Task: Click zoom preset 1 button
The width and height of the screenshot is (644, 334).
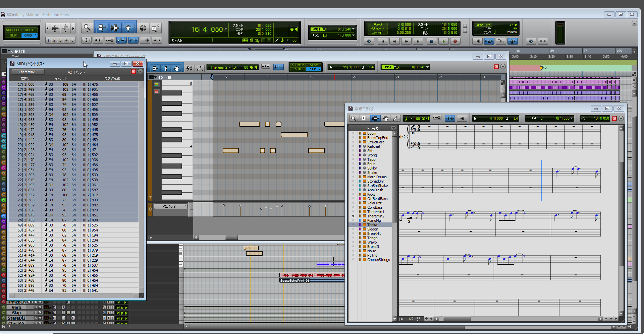Action: point(48,40)
